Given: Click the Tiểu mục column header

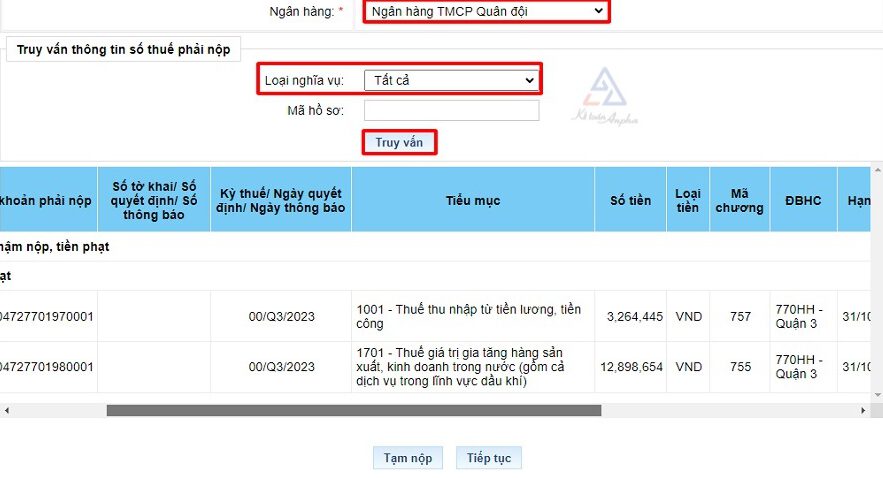Looking at the screenshot, I should click(473, 200).
